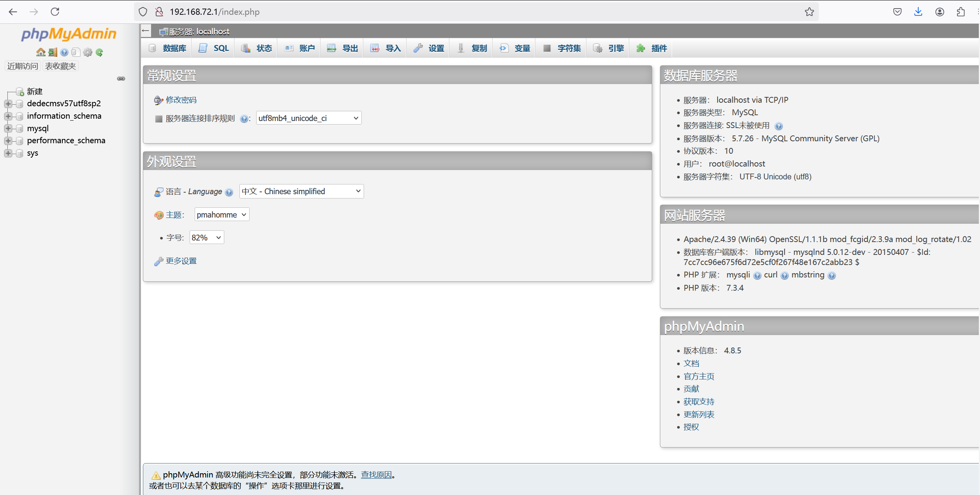Open the SQL tab
The height and width of the screenshot is (495, 980).
214,48
